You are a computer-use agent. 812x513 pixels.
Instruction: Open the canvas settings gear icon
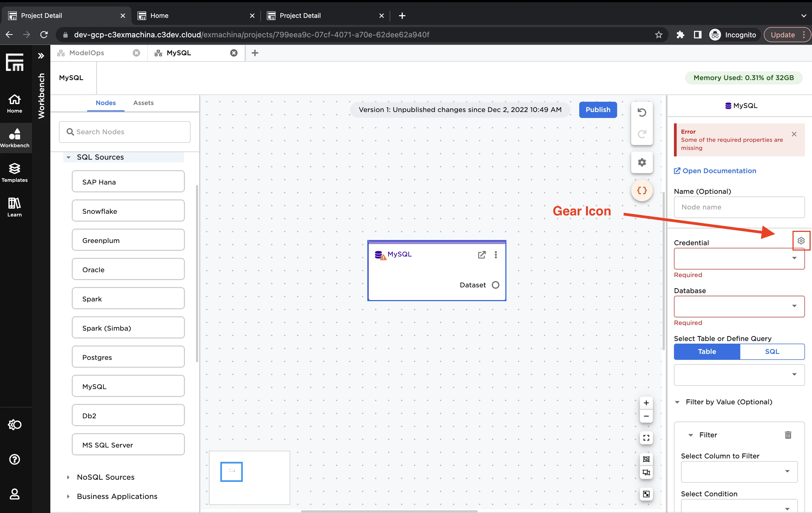[642, 162]
